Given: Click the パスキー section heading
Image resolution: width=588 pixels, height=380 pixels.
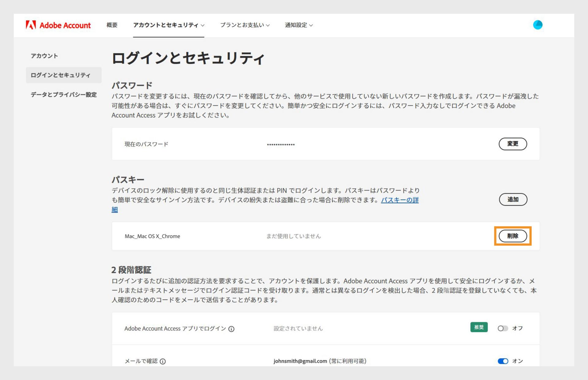Looking at the screenshot, I should 128,180.
